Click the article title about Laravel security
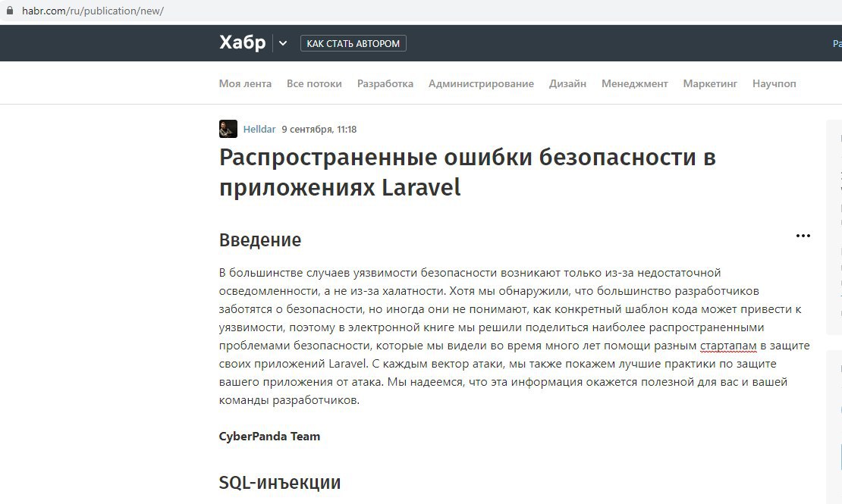 click(x=467, y=172)
